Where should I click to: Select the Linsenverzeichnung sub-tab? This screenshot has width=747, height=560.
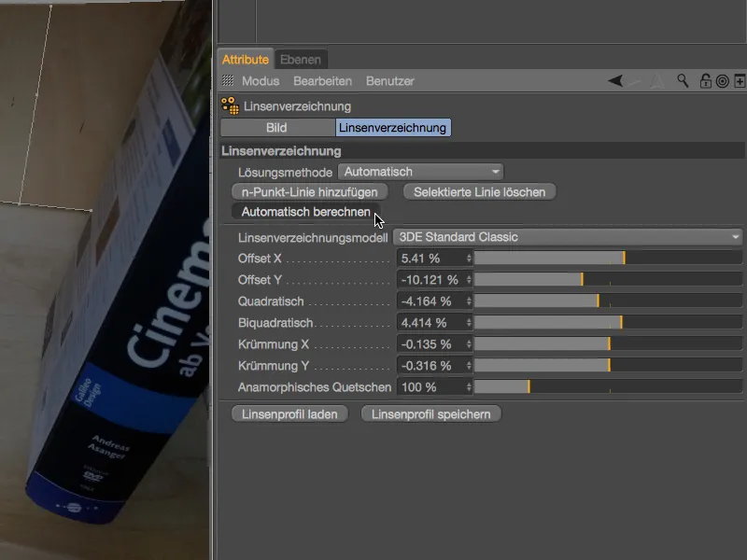(x=393, y=128)
